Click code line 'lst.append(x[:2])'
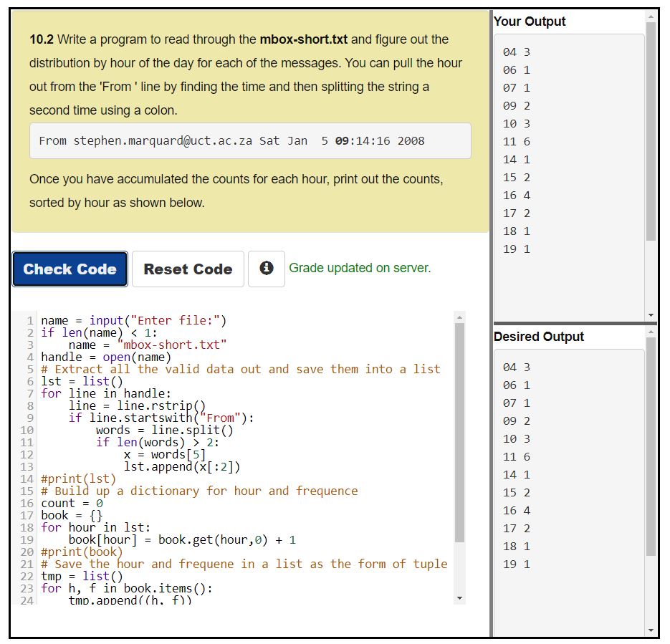This screenshot has width=670, height=644. click(x=181, y=467)
